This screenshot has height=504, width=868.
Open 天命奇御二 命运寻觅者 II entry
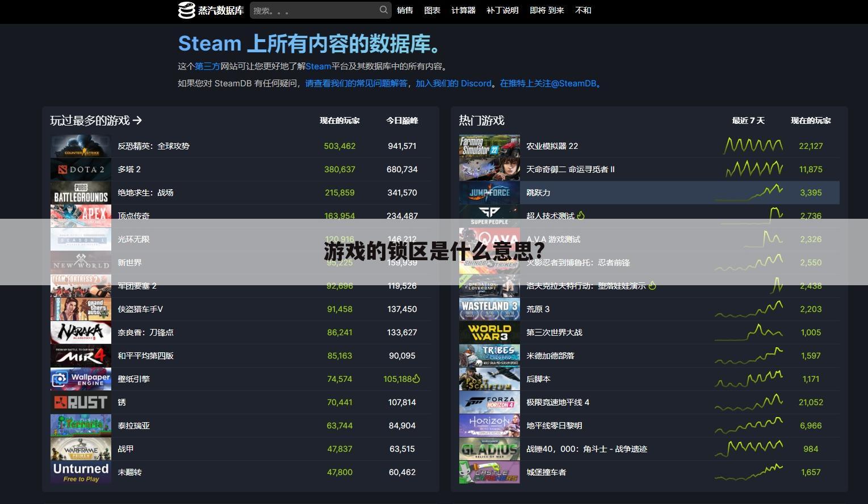point(570,169)
